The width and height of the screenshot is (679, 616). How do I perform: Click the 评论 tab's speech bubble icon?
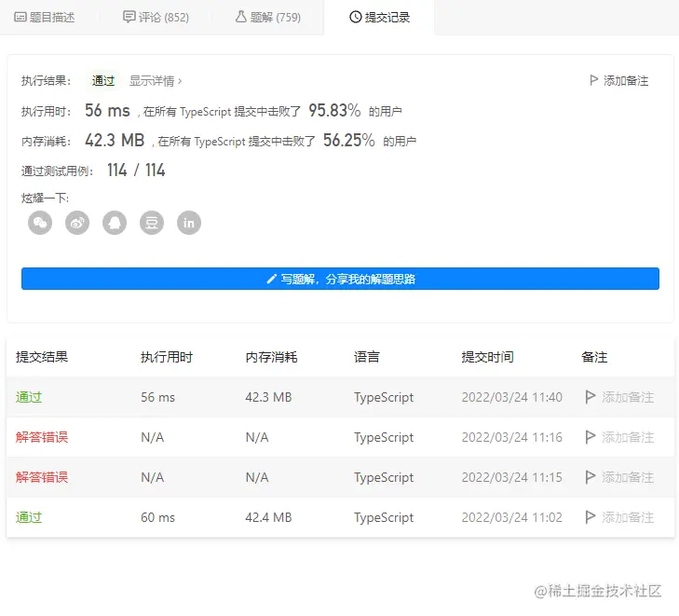pyautogui.click(x=129, y=17)
